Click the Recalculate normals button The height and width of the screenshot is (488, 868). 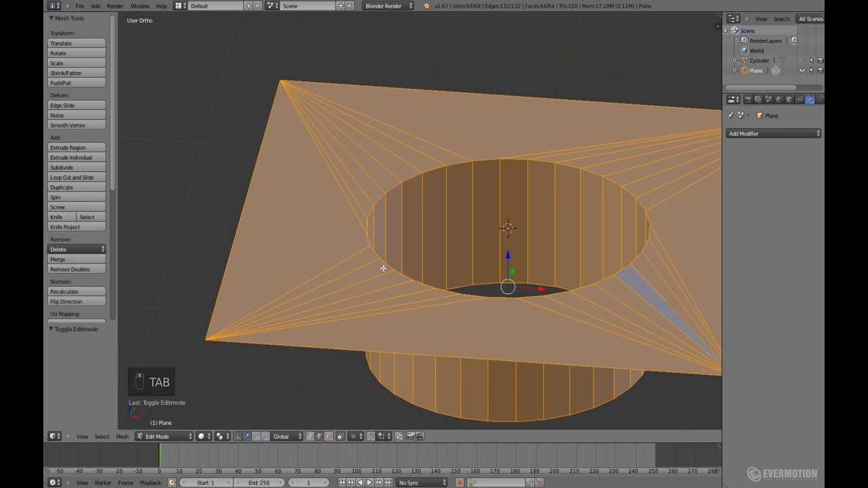[x=77, y=291]
